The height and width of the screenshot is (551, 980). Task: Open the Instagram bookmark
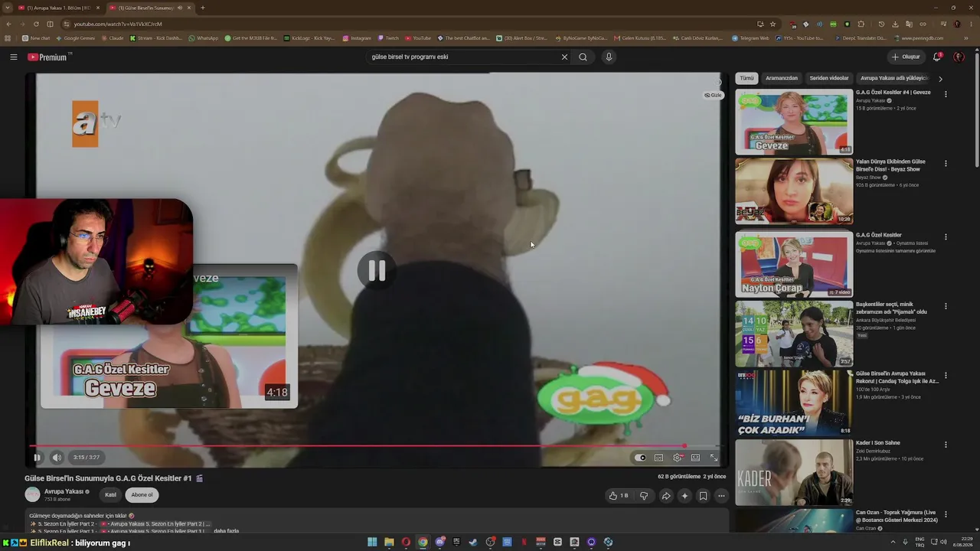point(357,37)
